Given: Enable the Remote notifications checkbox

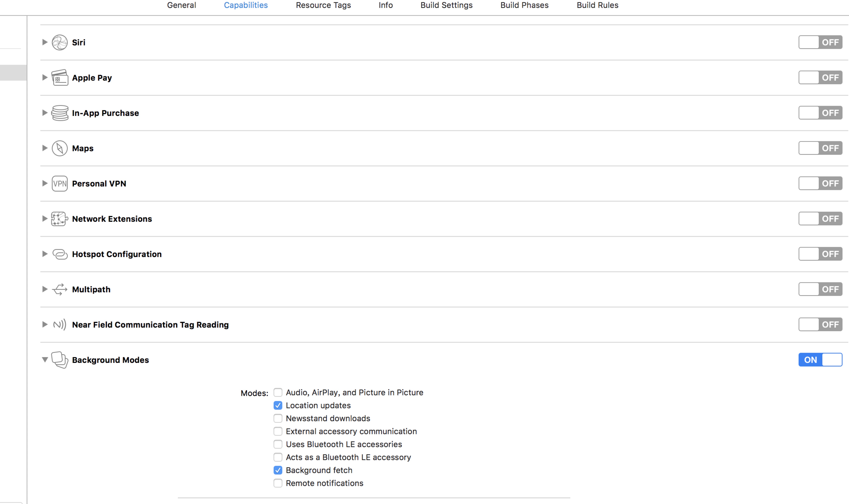Looking at the screenshot, I should tap(278, 483).
